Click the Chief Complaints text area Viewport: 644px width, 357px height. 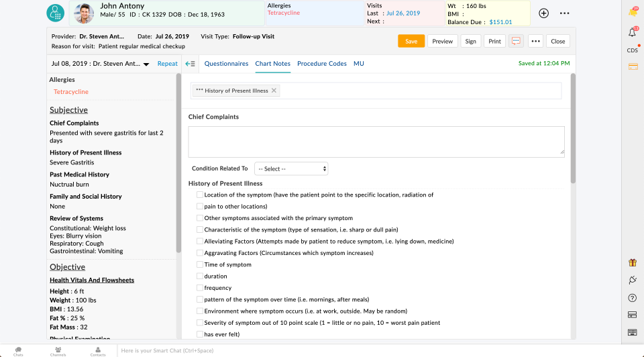[x=376, y=142]
